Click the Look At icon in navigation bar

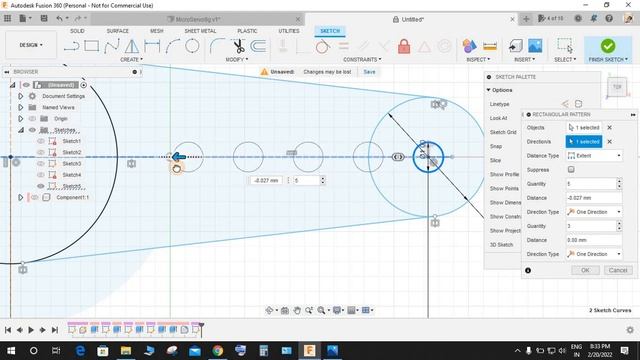284,311
